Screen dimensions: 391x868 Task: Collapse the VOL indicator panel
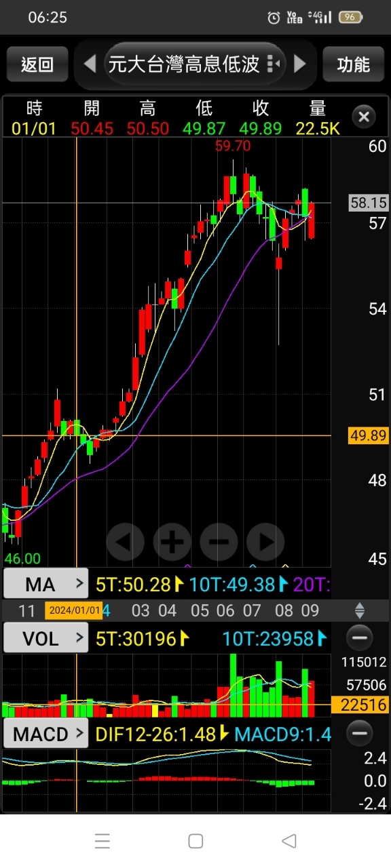click(360, 638)
